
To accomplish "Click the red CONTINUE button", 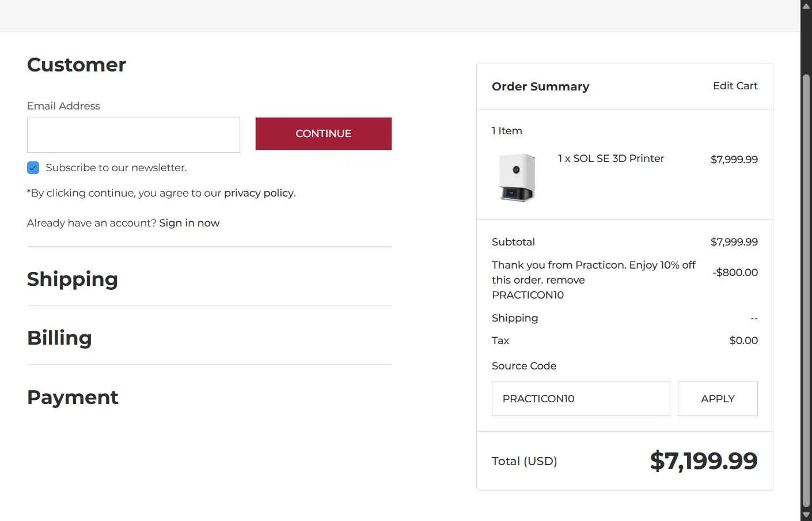I will tap(324, 134).
